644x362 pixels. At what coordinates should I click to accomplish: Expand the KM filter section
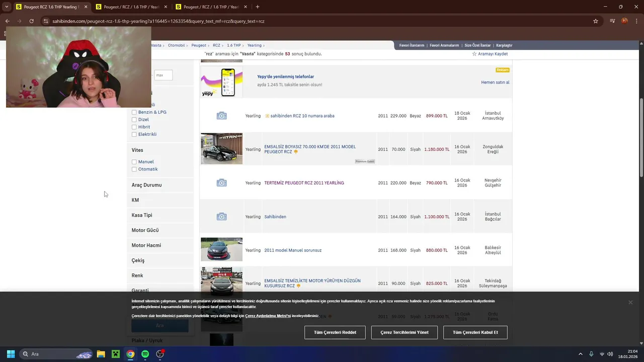(135, 200)
